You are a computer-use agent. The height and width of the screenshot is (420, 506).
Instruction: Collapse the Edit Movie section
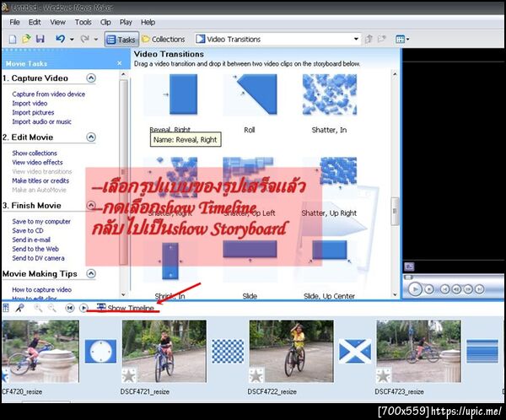(91, 137)
